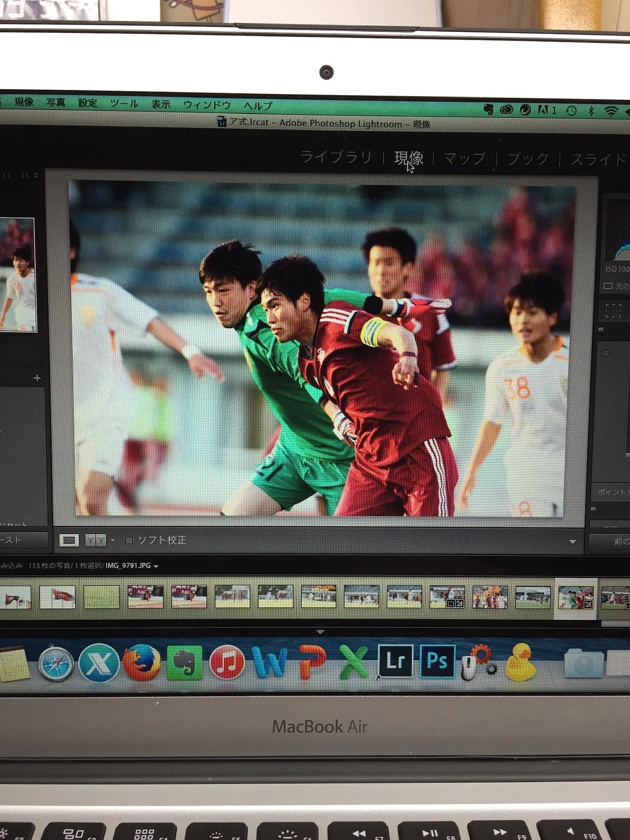Viewport: 630px width, 840px height.
Task: Open the ポイントカーブ dropdown
Action: click(x=613, y=491)
